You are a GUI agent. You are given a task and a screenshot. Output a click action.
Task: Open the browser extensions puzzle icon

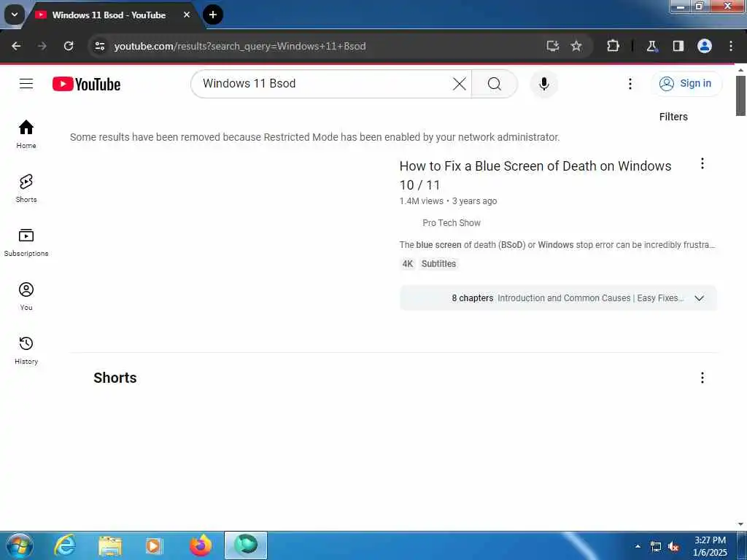[x=613, y=46]
